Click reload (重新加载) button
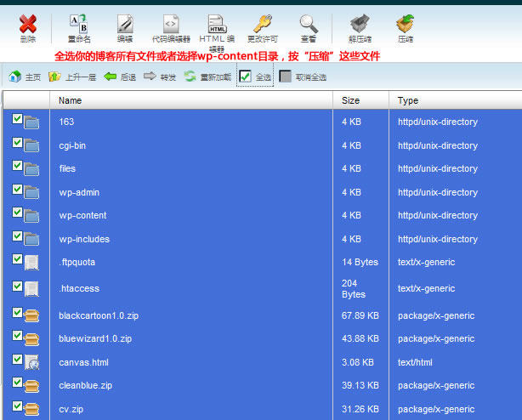This screenshot has height=420, width=522. 207,77
